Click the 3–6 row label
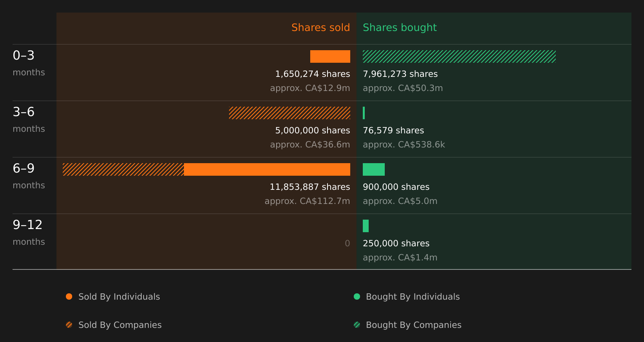This screenshot has height=342, width=644. coord(24,112)
